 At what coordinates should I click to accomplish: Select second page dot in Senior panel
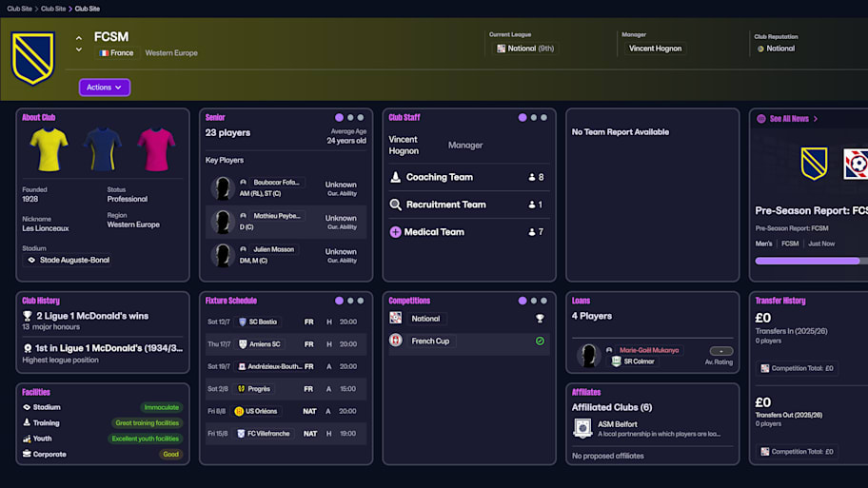click(350, 117)
